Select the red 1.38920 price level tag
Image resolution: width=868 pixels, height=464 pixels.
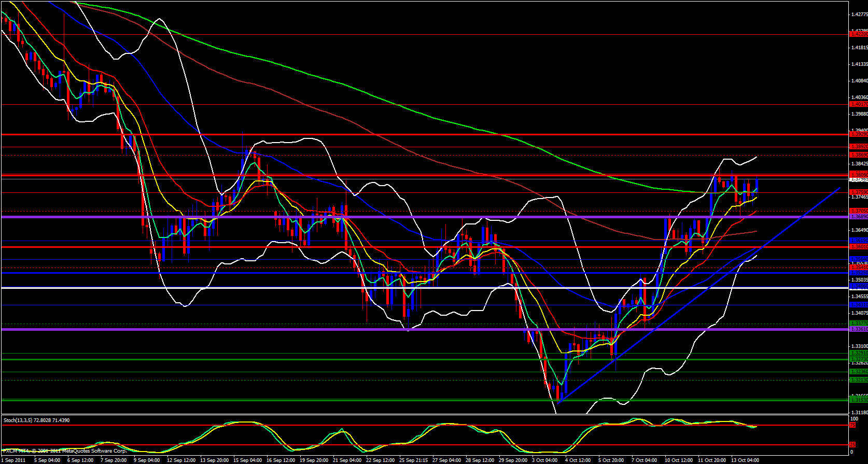tap(858, 147)
